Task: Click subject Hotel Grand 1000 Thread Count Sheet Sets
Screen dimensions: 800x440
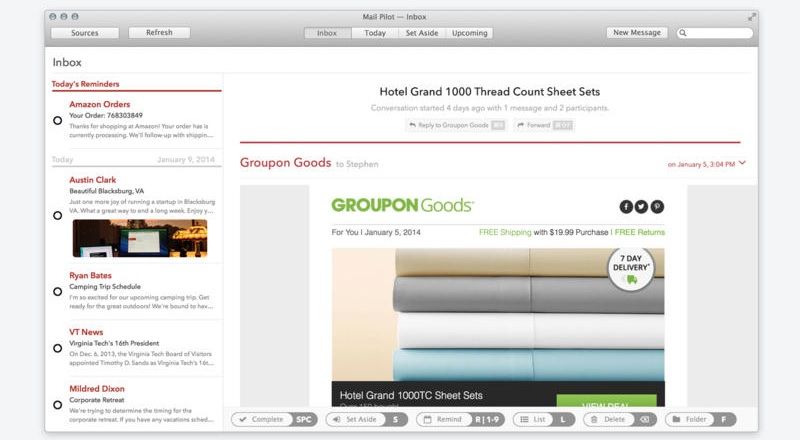Action: 490,92
